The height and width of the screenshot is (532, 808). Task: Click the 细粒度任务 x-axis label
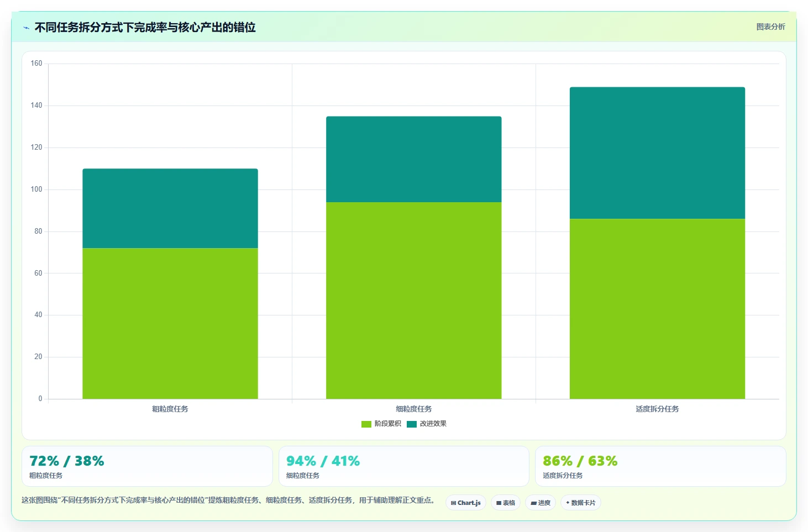tap(414, 409)
